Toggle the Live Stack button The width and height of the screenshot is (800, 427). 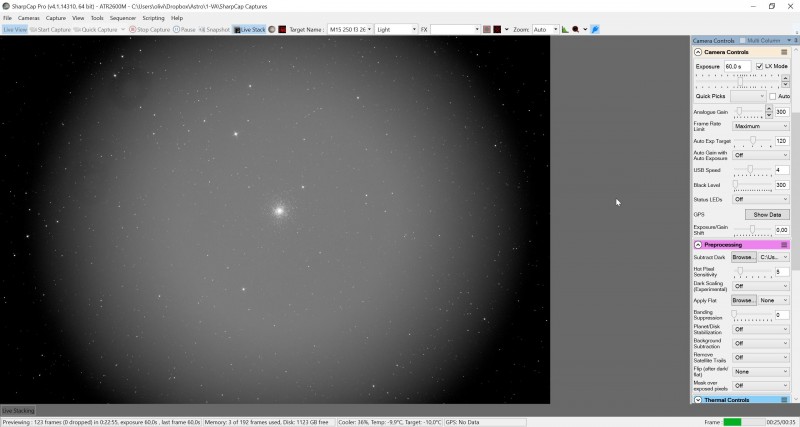(249, 30)
